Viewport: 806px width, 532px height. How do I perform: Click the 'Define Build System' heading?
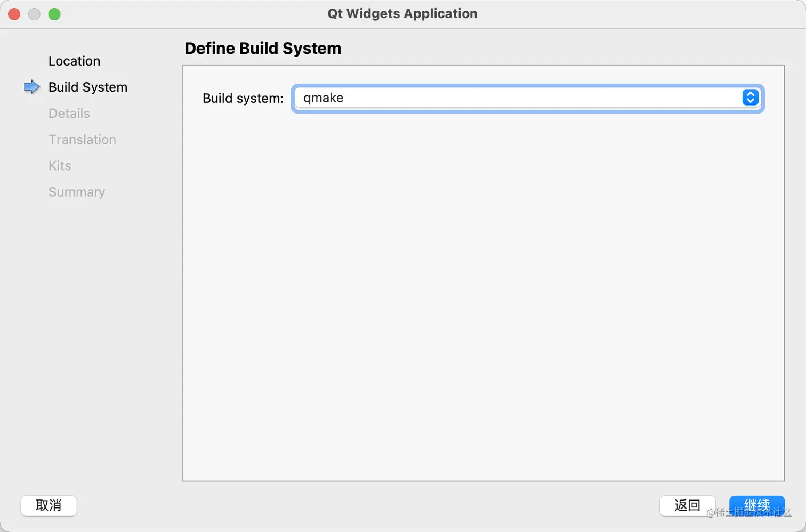(263, 49)
